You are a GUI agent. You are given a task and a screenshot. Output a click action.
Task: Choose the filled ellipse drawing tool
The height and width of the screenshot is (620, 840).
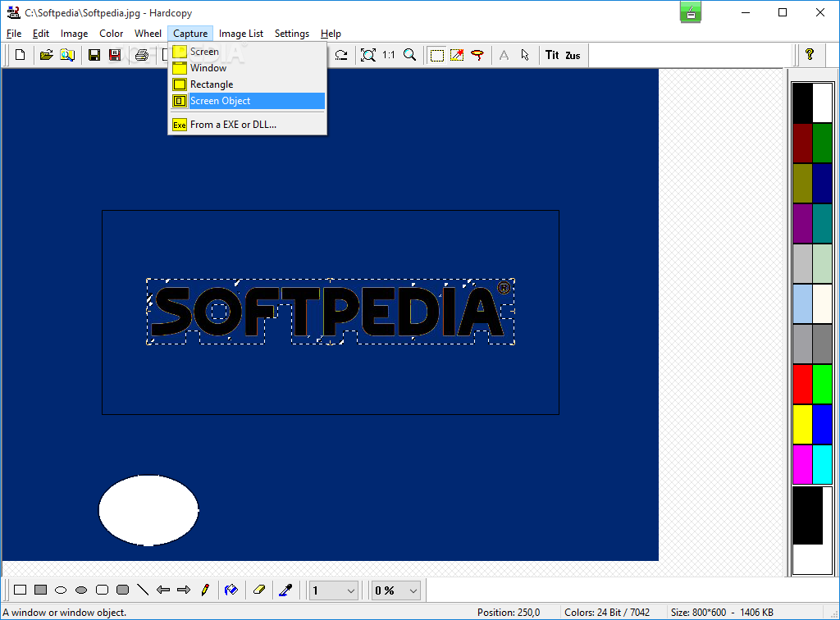coord(81,590)
